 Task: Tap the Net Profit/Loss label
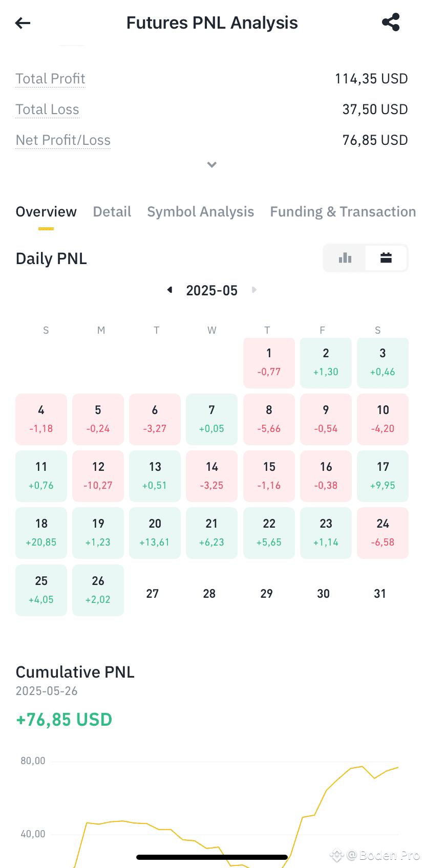[x=63, y=140]
